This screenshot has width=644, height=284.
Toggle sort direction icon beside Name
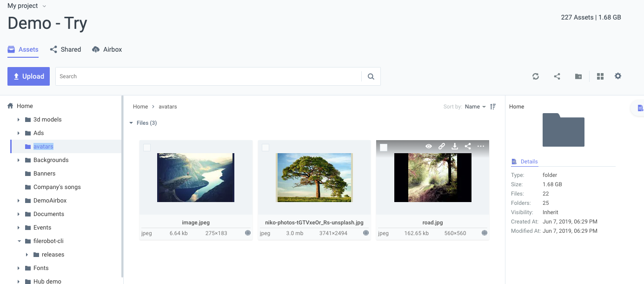(493, 107)
